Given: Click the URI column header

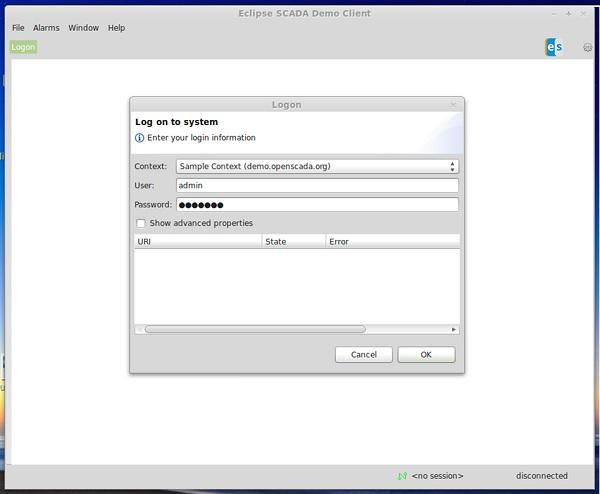Looking at the screenshot, I should click(198, 241).
